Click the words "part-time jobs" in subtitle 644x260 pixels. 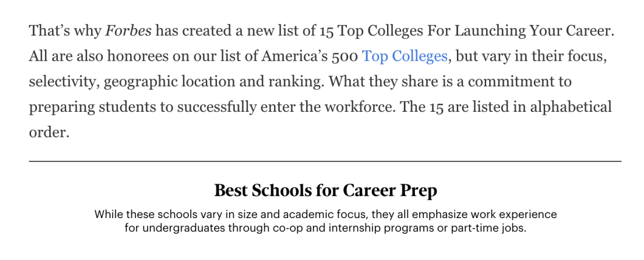[489, 228]
